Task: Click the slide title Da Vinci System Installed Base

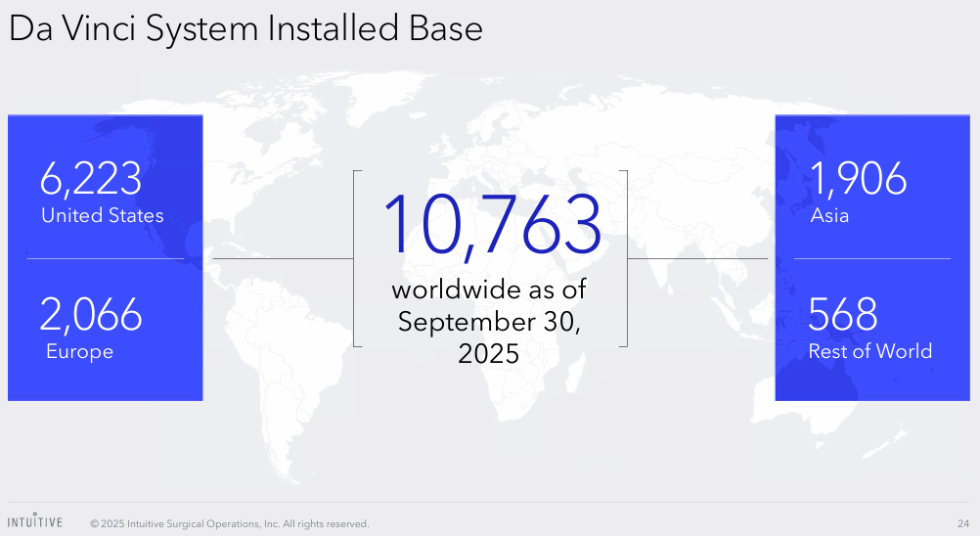Action: [245, 28]
